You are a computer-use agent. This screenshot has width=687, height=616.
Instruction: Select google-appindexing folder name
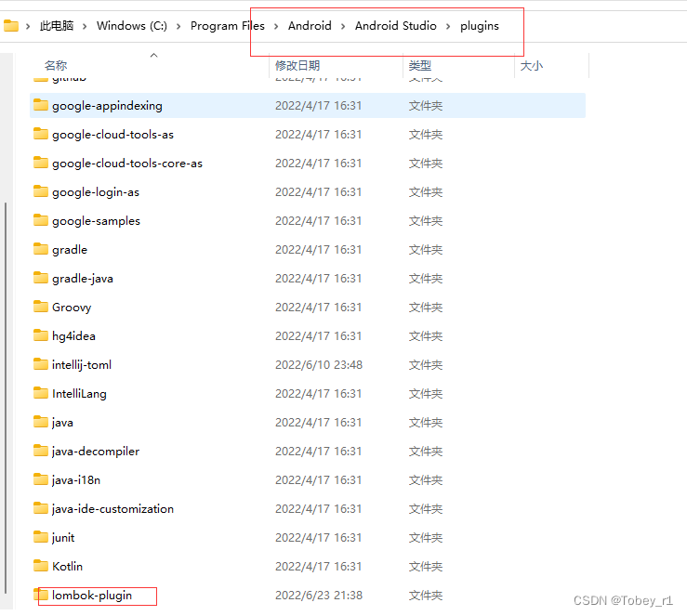click(x=107, y=106)
